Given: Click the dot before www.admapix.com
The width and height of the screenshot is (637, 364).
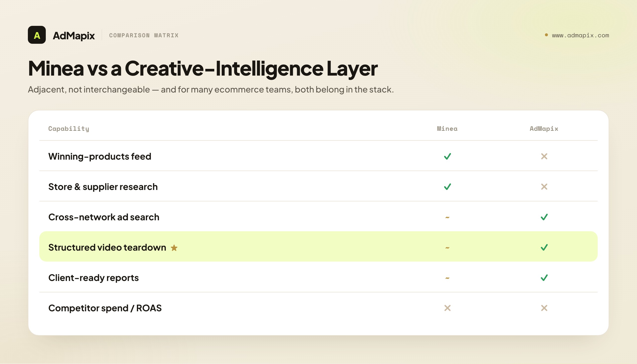Looking at the screenshot, I should tap(546, 35).
